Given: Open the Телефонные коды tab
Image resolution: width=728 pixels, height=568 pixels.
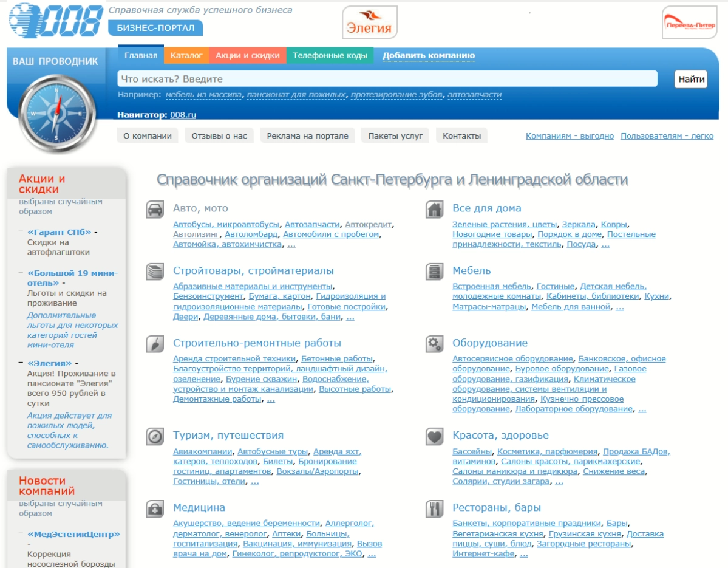Looking at the screenshot, I should click(330, 56).
